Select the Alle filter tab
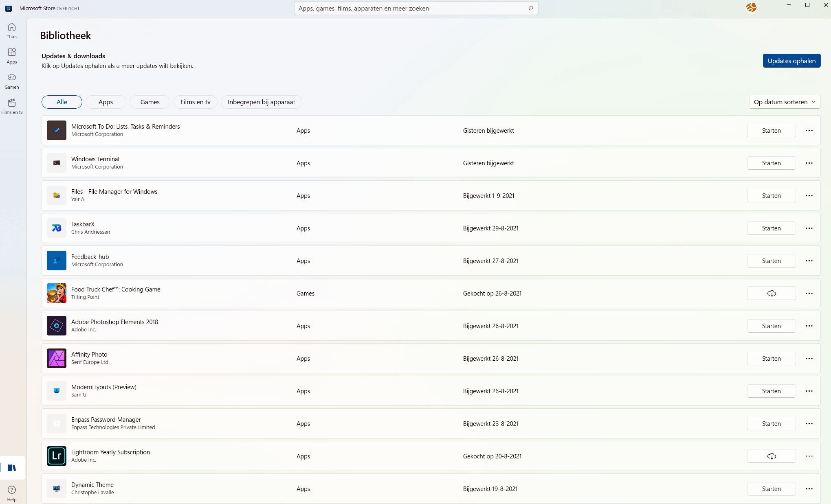This screenshot has width=831, height=504. pyautogui.click(x=62, y=102)
